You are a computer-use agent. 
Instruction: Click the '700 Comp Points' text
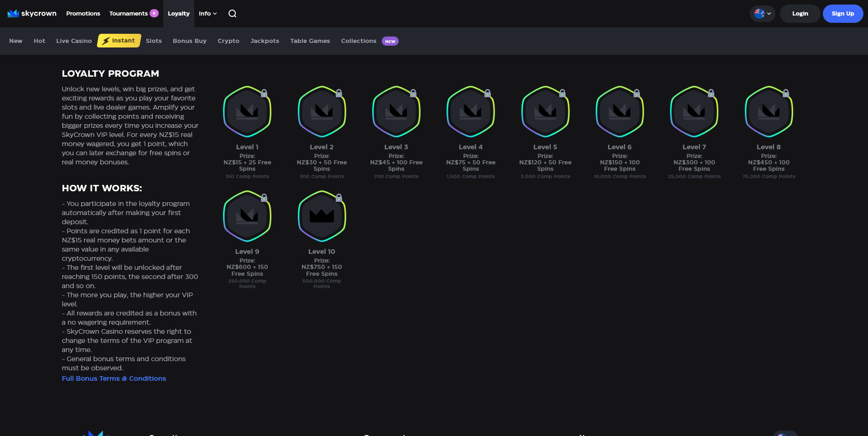[x=396, y=177]
